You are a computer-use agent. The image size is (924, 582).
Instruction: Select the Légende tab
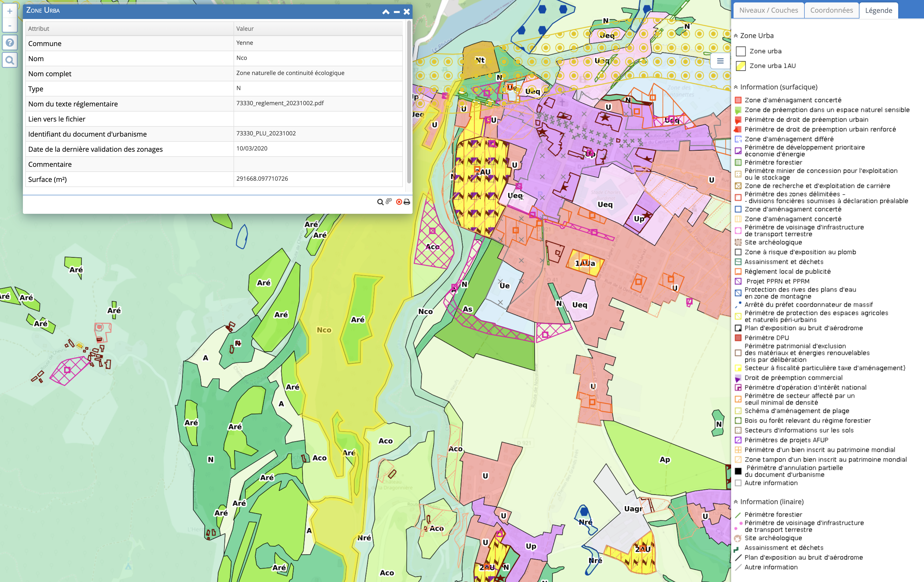[878, 10]
